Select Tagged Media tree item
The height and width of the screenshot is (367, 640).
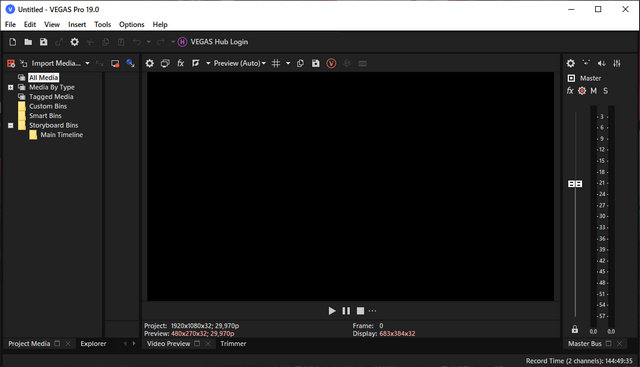(51, 97)
